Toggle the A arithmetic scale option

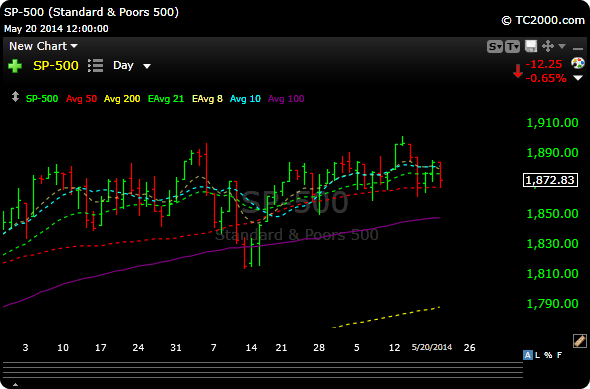tap(528, 355)
